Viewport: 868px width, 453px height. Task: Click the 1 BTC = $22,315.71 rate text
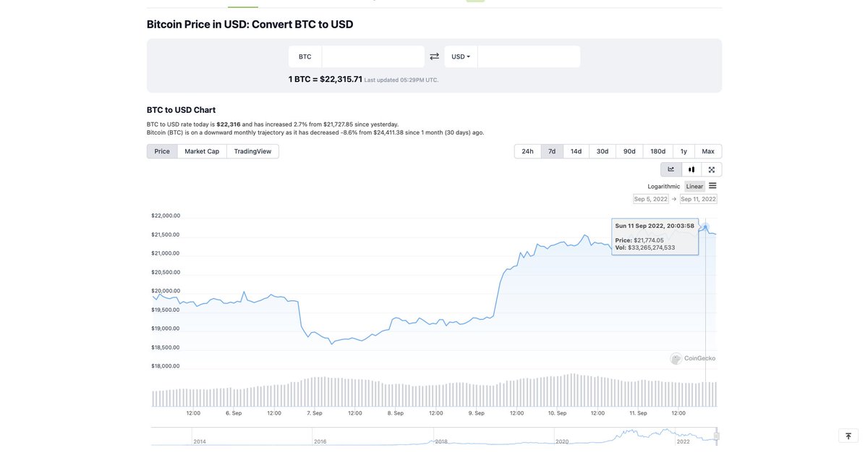coord(325,79)
